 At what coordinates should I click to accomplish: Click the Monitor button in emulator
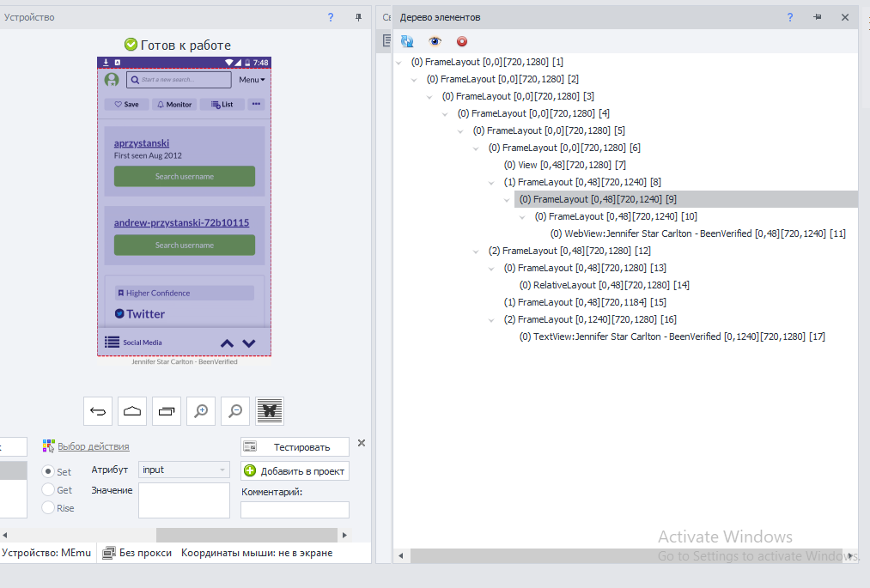(174, 104)
